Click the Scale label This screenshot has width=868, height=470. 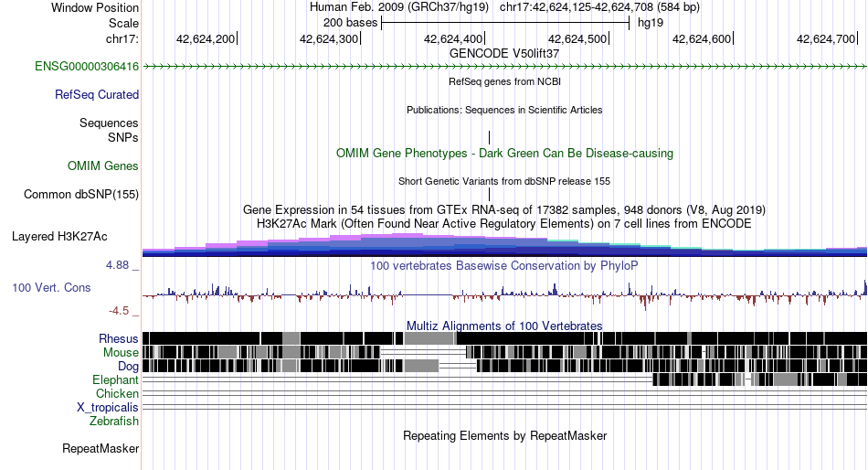pyautogui.click(x=124, y=23)
